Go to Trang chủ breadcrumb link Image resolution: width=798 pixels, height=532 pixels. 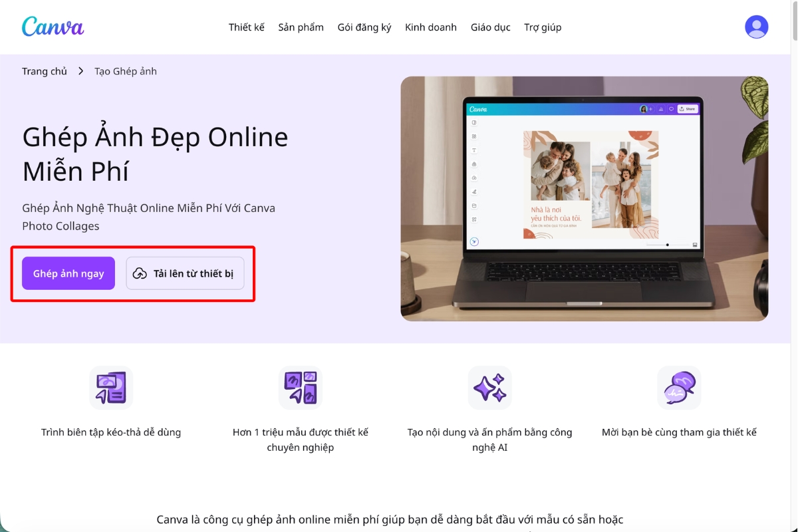point(45,71)
